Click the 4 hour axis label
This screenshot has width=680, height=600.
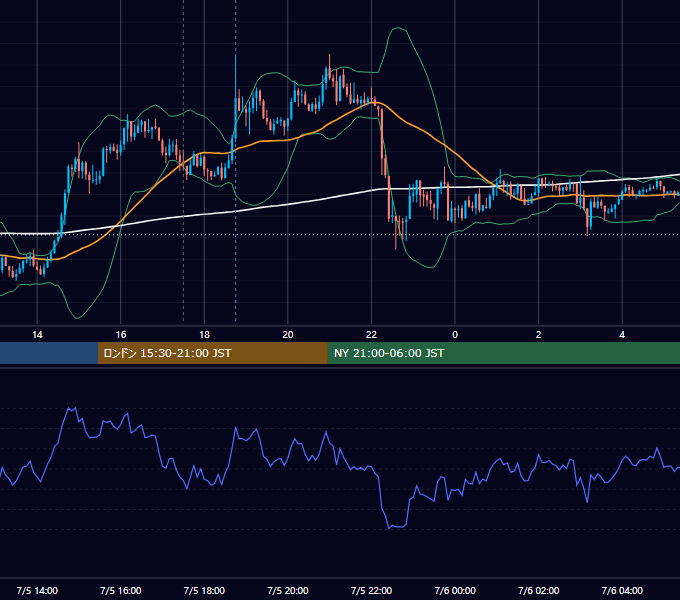622,335
